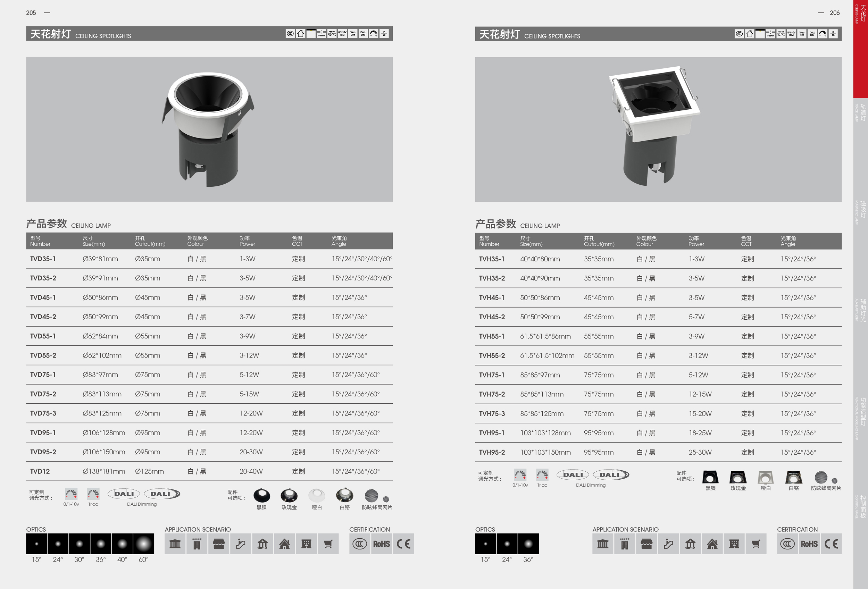Click the red ceiling lamp side tab
The height and width of the screenshot is (589, 868).
pos(860,49)
